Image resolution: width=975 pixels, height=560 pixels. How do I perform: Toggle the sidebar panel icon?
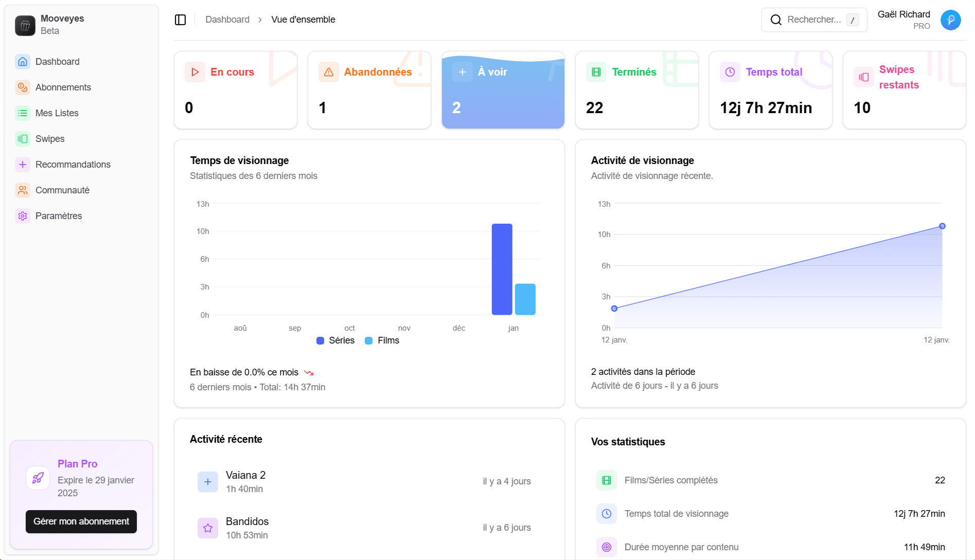tap(180, 20)
